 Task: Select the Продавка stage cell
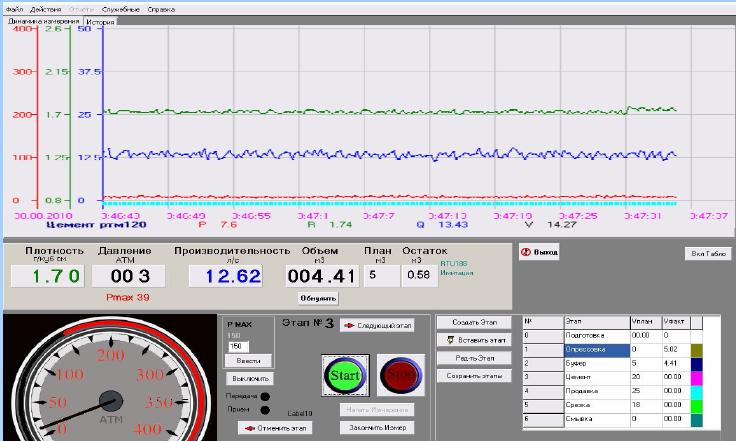(x=597, y=391)
